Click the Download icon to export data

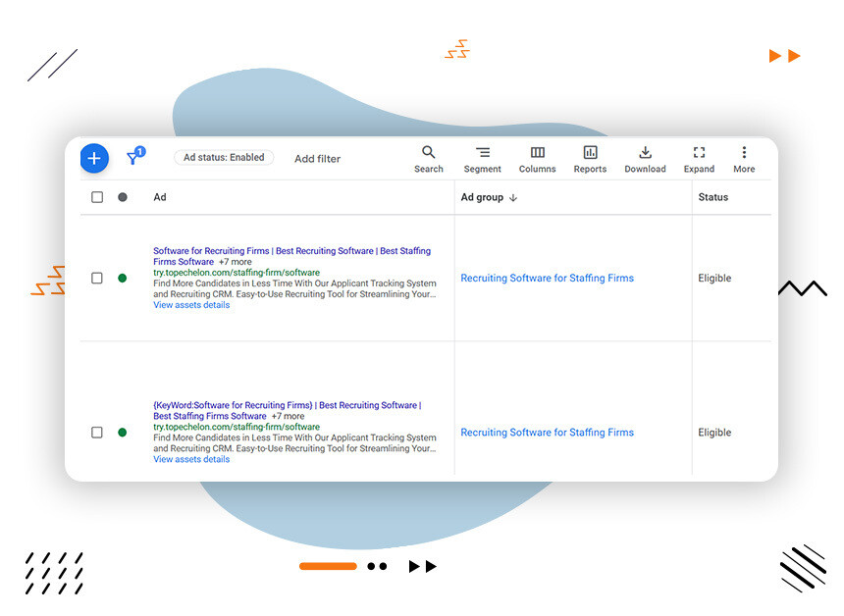point(645,154)
